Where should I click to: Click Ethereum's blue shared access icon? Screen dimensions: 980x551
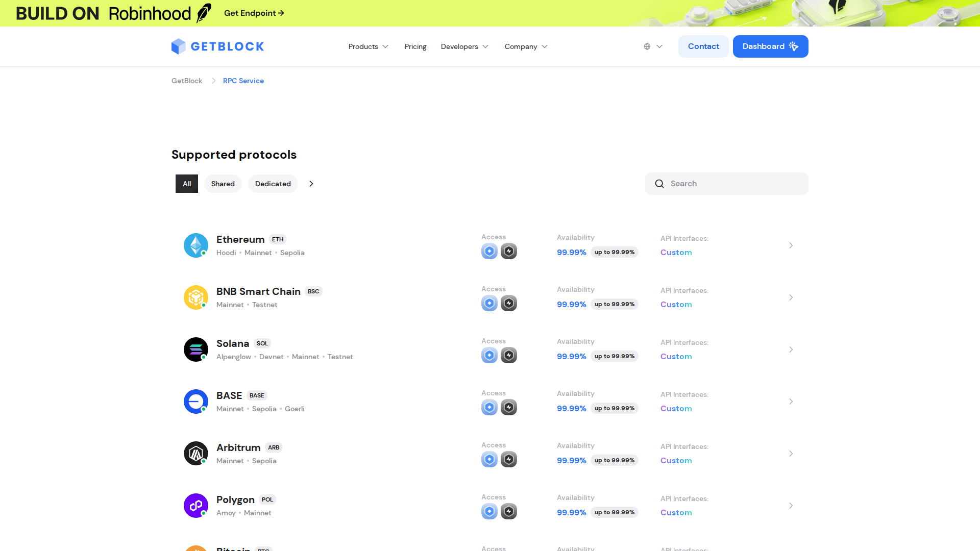point(489,251)
